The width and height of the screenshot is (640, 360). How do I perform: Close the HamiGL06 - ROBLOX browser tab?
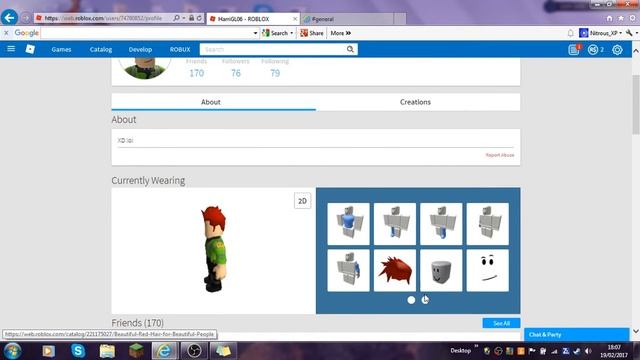click(295, 19)
